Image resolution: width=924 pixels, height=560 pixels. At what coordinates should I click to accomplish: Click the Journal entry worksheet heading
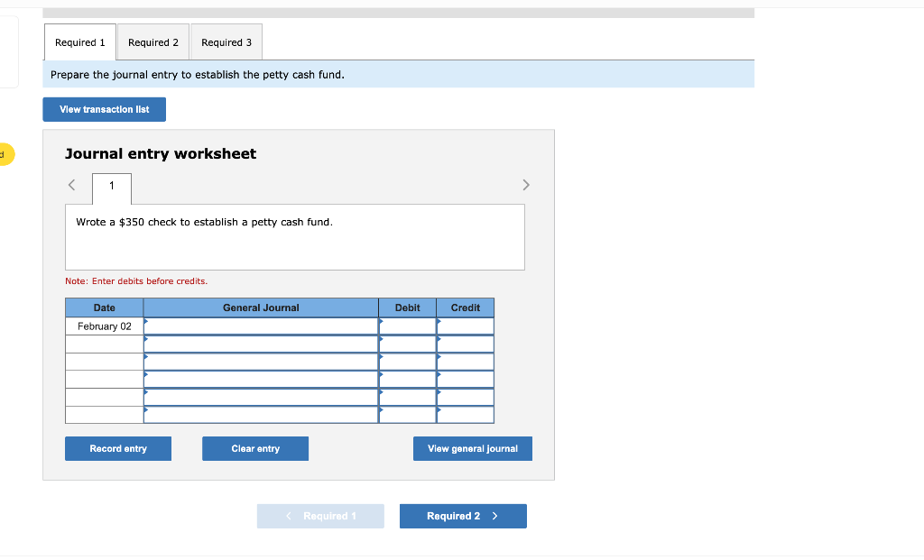point(161,153)
